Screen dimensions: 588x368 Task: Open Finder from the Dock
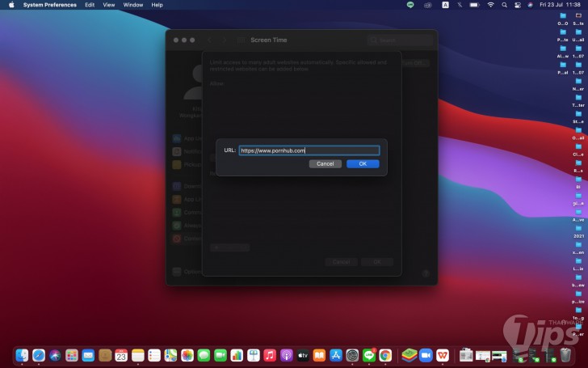coord(22,355)
